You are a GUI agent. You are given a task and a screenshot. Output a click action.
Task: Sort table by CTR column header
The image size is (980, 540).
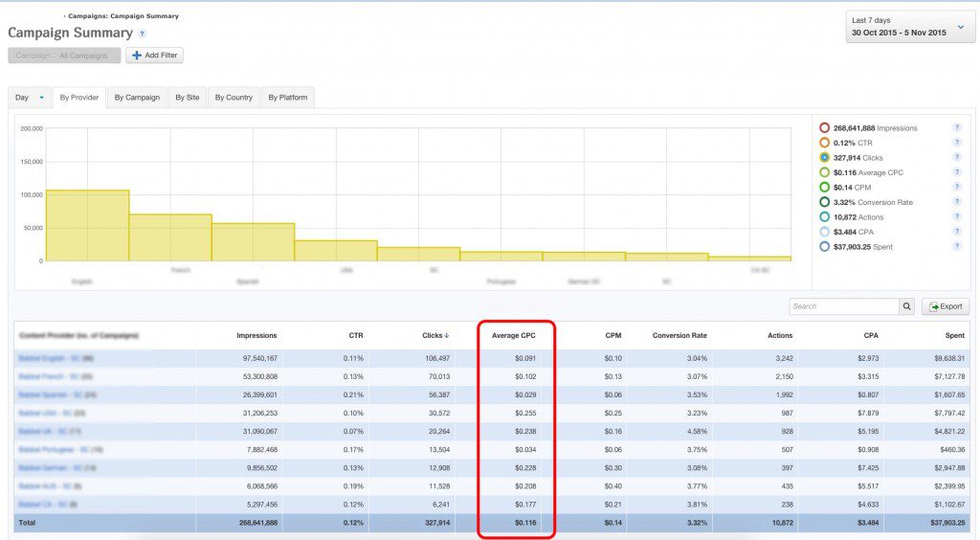(x=356, y=336)
